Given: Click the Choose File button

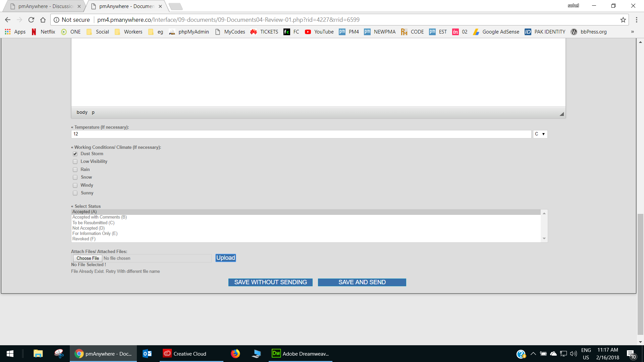Looking at the screenshot, I should point(88,258).
